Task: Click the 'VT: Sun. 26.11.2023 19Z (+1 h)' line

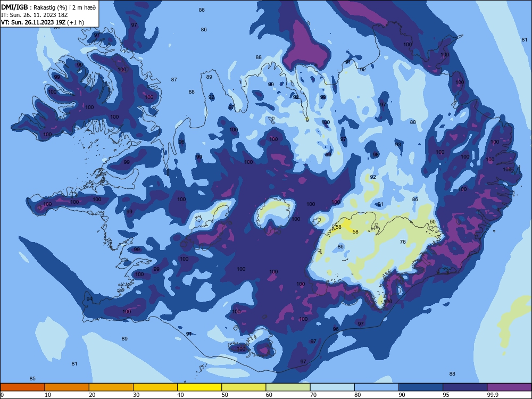Action: [43, 22]
